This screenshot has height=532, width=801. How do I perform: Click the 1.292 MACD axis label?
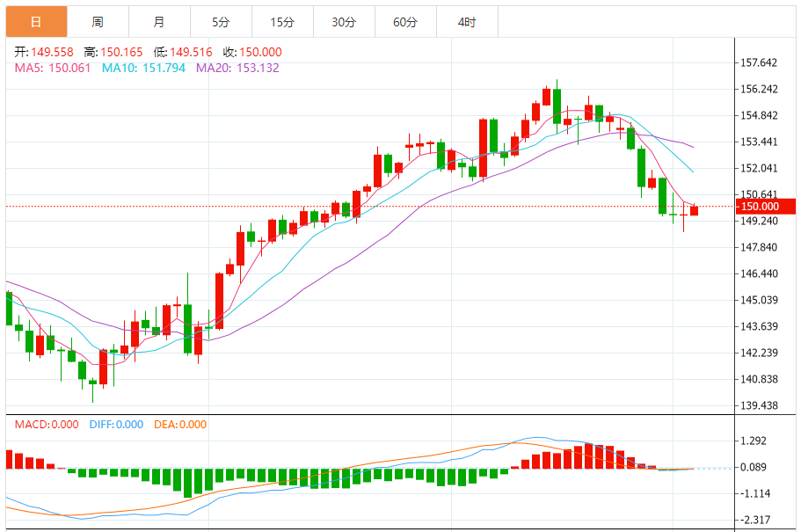pos(754,441)
